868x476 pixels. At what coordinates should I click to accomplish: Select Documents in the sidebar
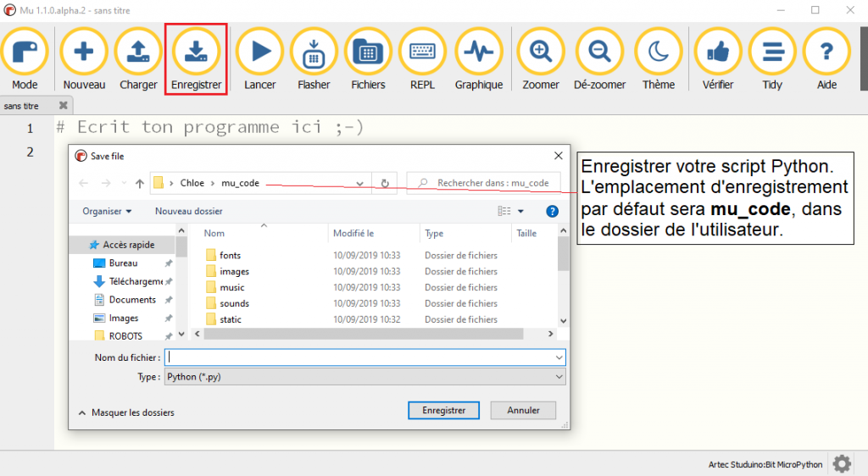(x=131, y=300)
